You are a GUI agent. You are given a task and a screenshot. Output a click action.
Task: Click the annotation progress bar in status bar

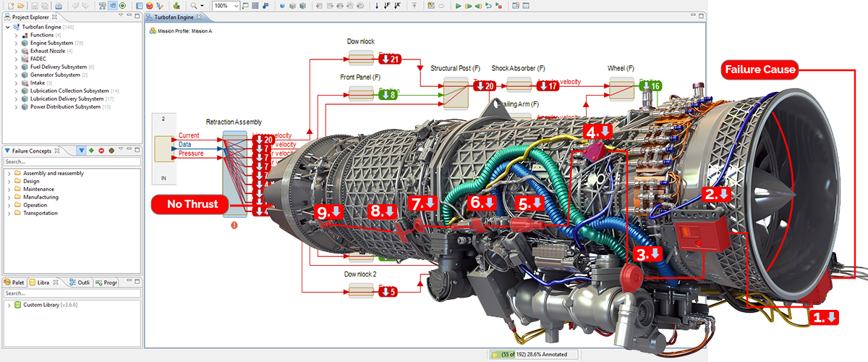pyautogui.click(x=535, y=354)
